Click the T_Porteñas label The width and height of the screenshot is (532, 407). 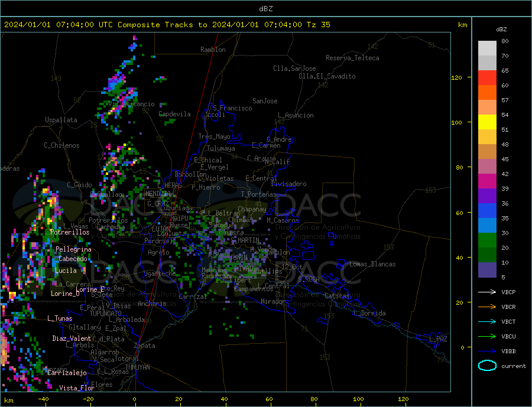(x=258, y=194)
